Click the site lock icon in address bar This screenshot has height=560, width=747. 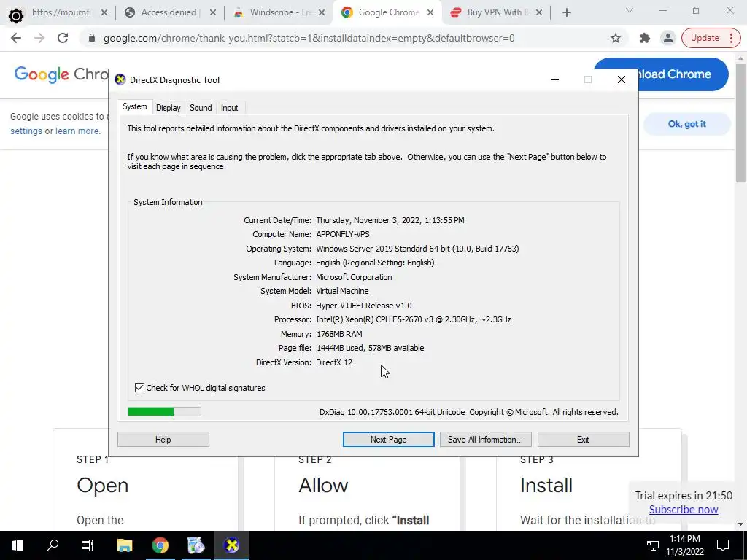tap(92, 38)
